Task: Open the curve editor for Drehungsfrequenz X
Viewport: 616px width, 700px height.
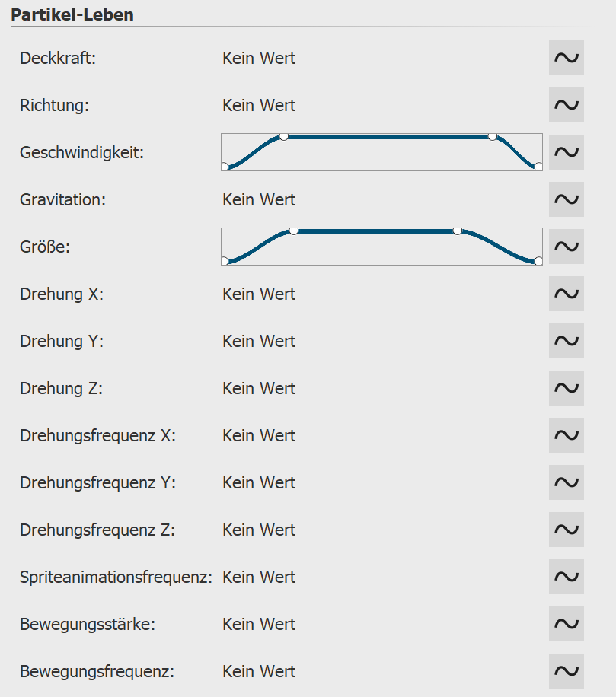Action: 567,435
